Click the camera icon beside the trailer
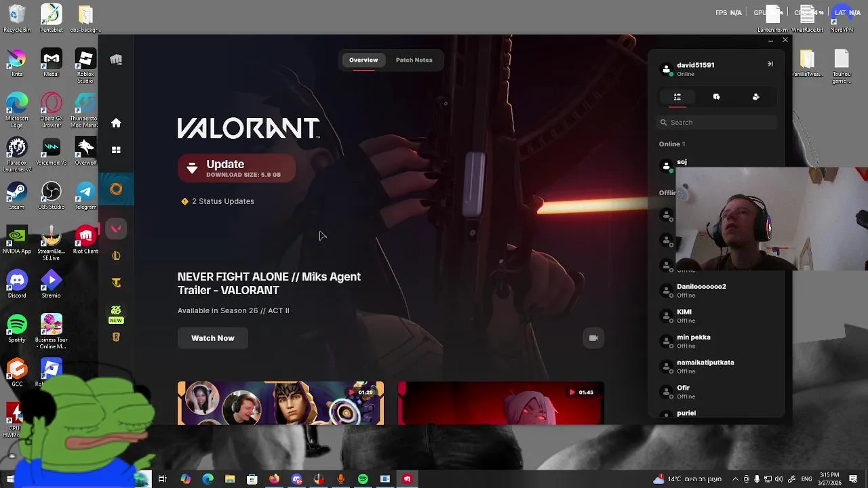 (x=593, y=338)
